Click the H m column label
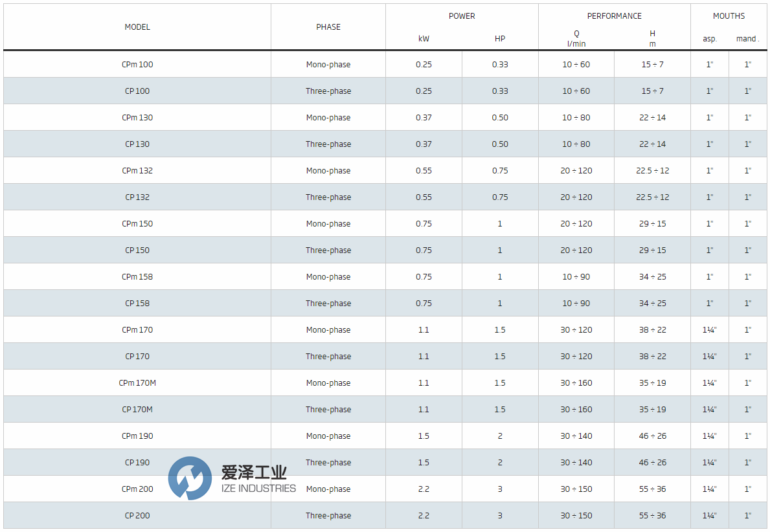Image resolution: width=770 pixels, height=532 pixels. [x=651, y=38]
